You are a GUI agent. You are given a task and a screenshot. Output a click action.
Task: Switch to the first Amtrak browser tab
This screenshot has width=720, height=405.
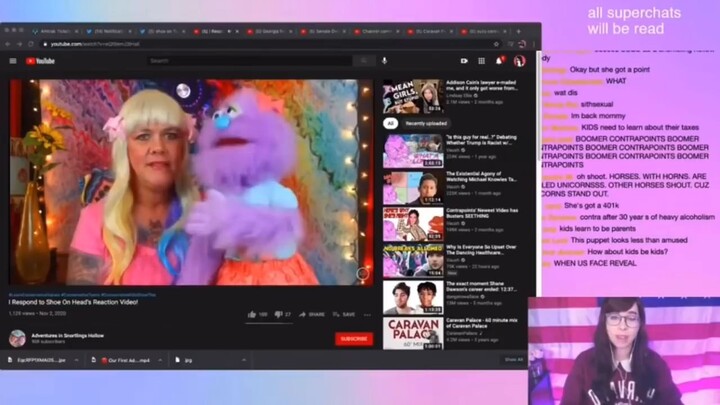click(55, 31)
